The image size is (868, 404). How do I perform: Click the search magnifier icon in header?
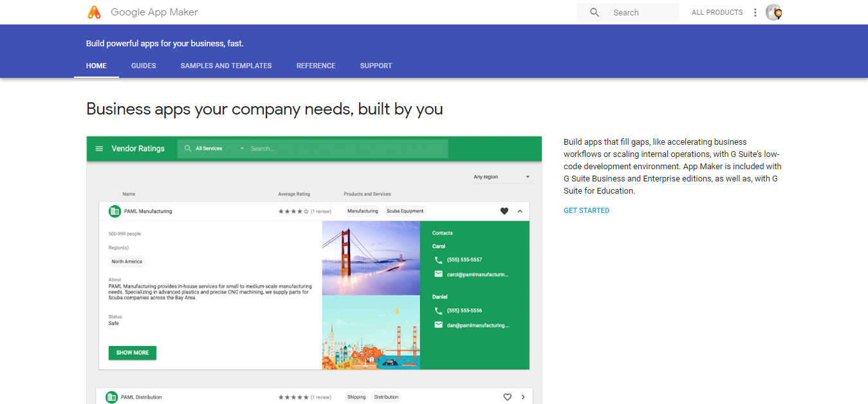[x=595, y=12]
